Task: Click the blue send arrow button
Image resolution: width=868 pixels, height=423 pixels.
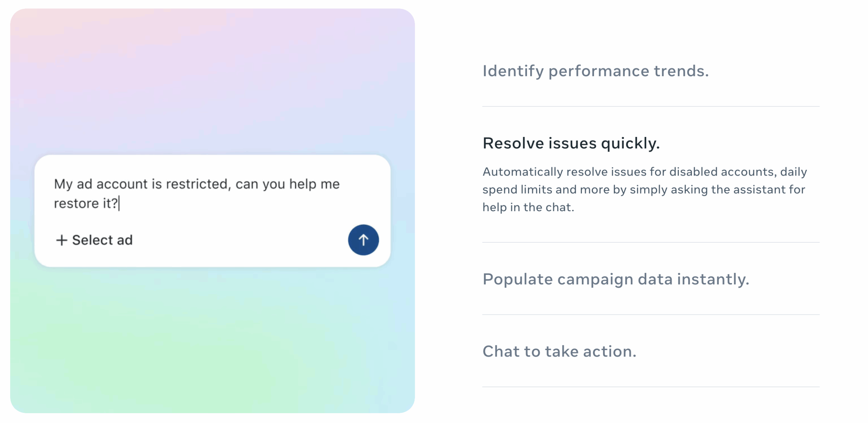Action: (363, 240)
